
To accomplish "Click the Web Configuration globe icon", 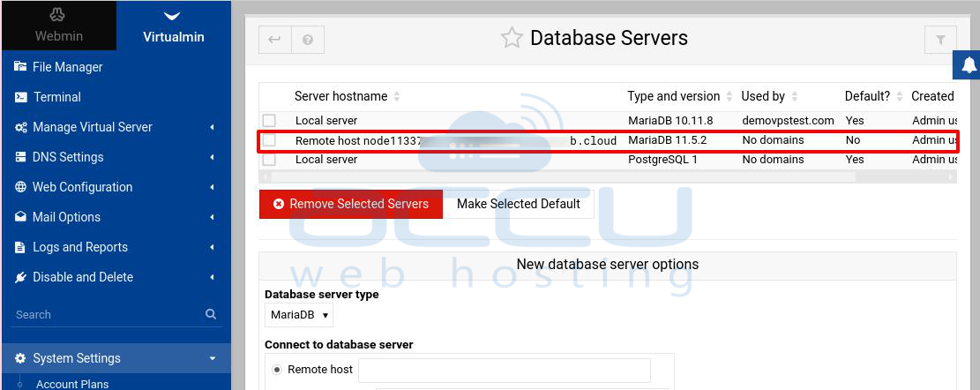I will pyautogui.click(x=20, y=187).
